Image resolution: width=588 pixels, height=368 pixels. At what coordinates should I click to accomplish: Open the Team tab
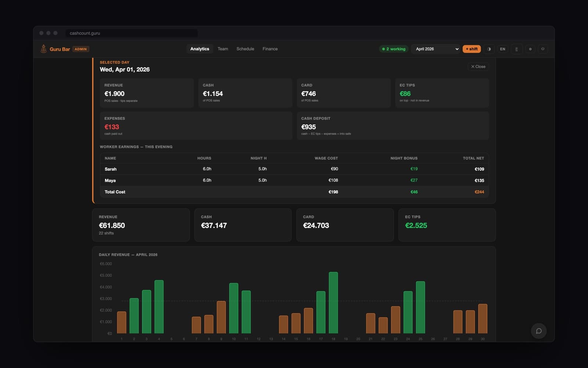pos(223,49)
